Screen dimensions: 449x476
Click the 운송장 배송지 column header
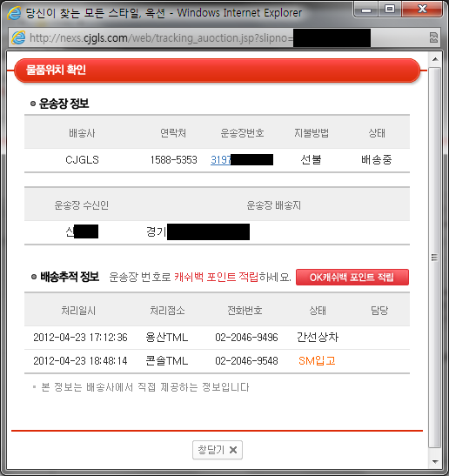pyautogui.click(x=273, y=205)
